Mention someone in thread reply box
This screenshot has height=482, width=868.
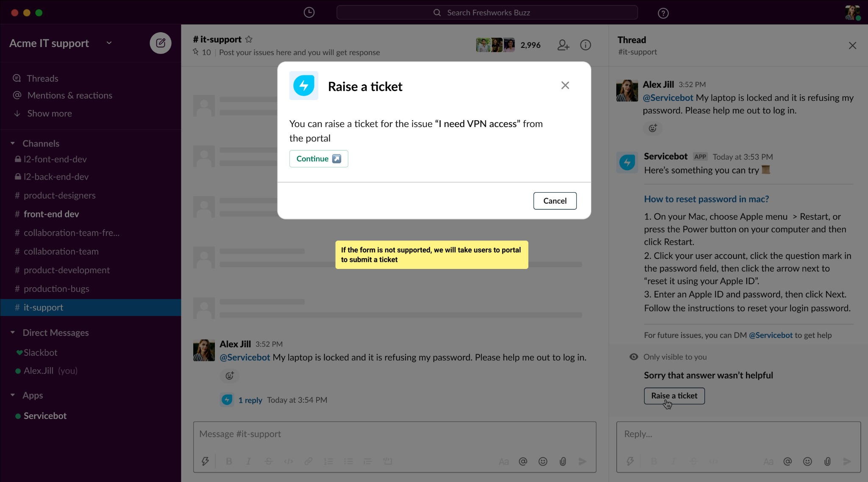click(787, 461)
